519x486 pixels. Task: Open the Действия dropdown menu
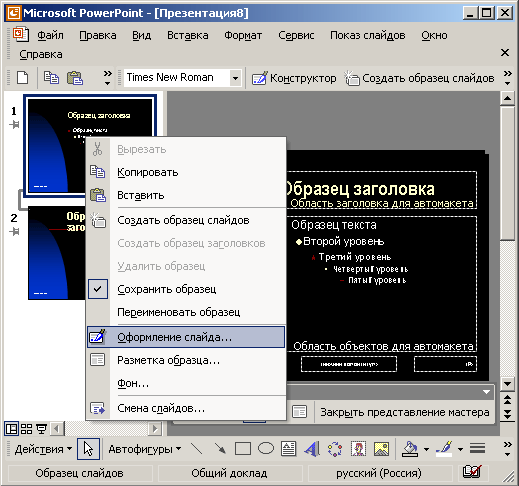tap(43, 449)
